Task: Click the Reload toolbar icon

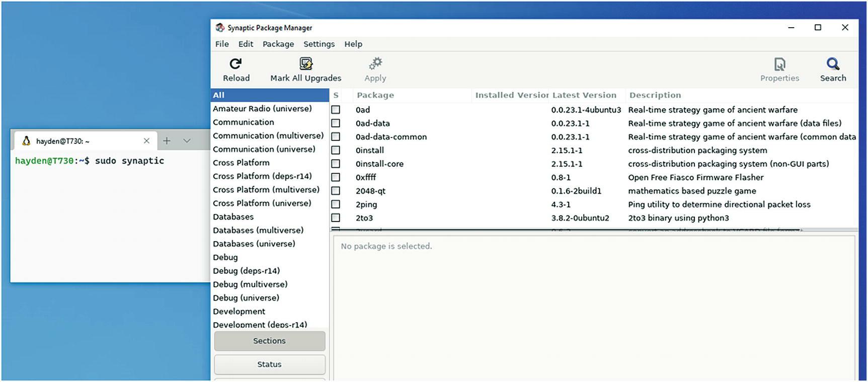Action: point(235,64)
